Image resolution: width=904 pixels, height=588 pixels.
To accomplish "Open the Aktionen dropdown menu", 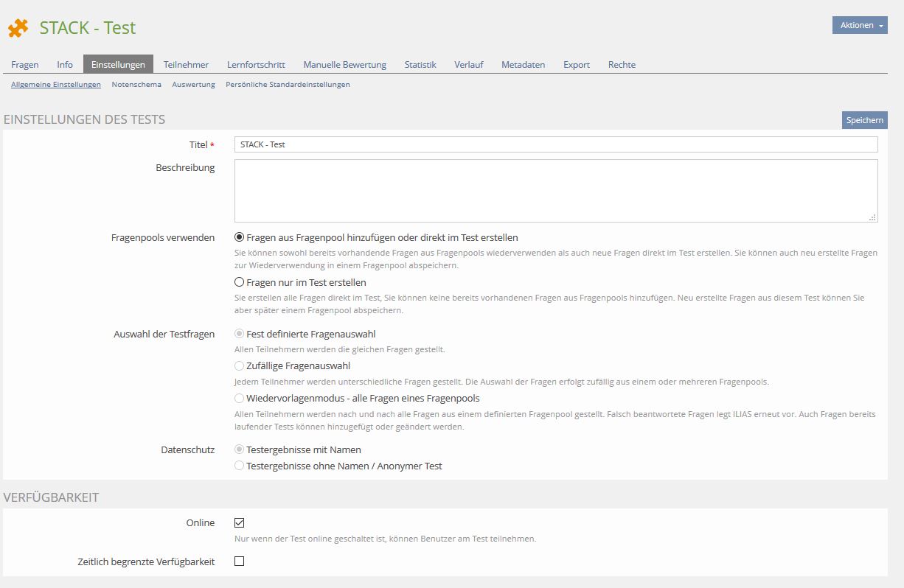I will click(859, 25).
